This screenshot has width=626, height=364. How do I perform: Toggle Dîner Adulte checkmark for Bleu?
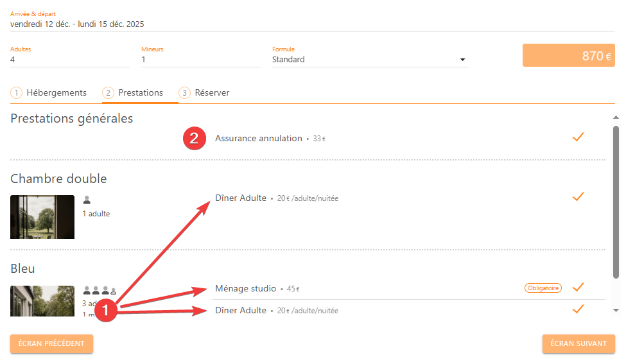pos(578,309)
